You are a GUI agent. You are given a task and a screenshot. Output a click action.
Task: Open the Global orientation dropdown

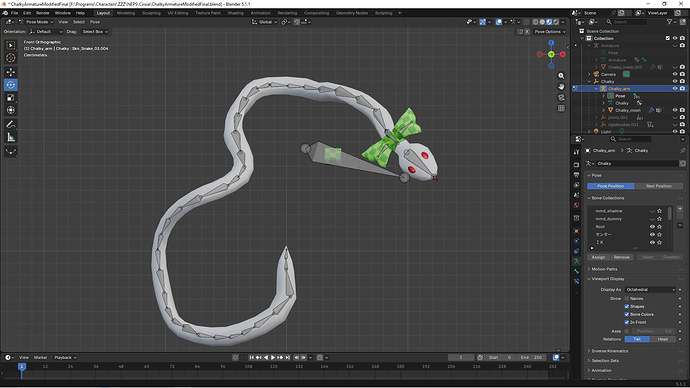coord(264,22)
